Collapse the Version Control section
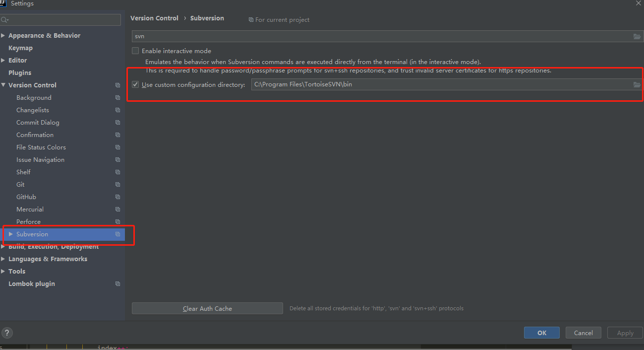This screenshot has width=644, height=350. coord(3,85)
